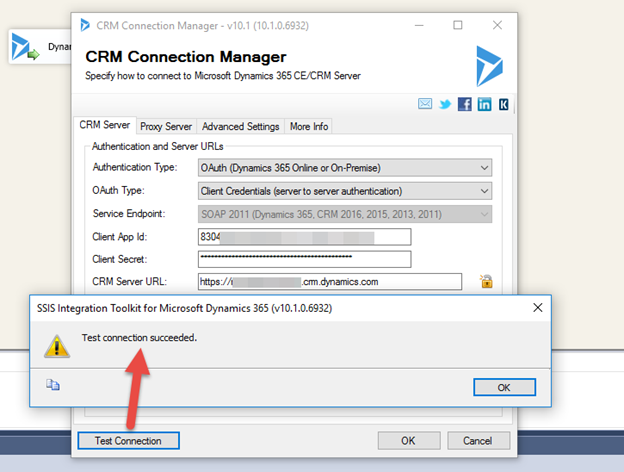624x472 pixels.
Task: Click OK in the CRM Connection Manager
Action: [409, 441]
